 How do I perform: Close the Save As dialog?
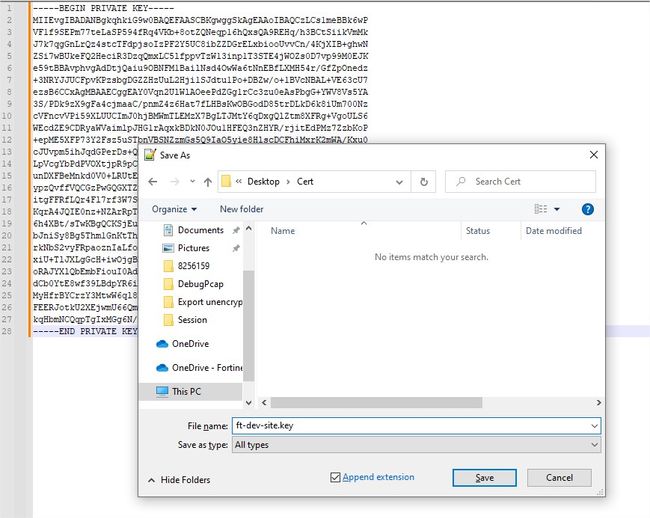pos(593,155)
